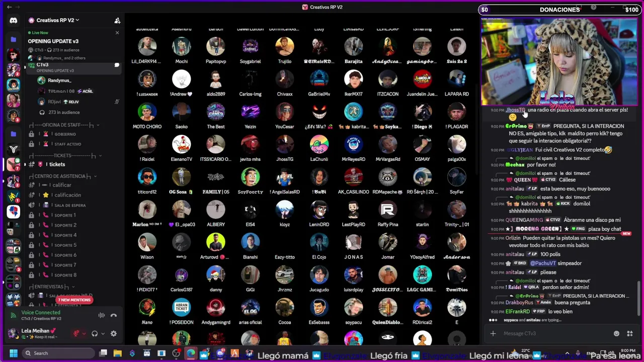Click the Voice Connected status text
644x362 pixels.
(40, 312)
